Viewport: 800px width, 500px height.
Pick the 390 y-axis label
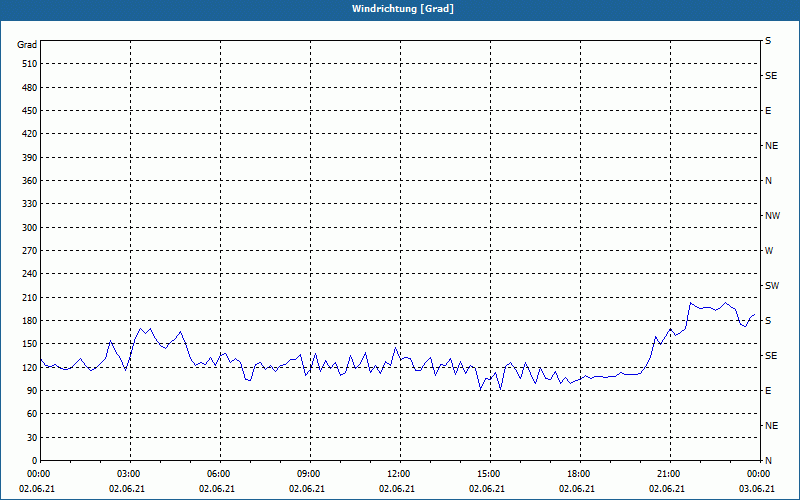[30, 158]
